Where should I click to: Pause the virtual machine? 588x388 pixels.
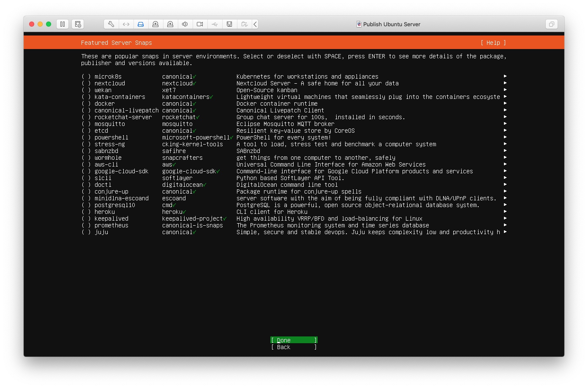pyautogui.click(x=63, y=24)
